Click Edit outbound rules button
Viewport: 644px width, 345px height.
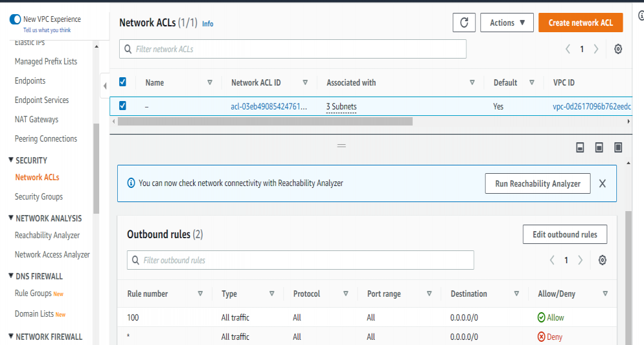click(x=565, y=234)
